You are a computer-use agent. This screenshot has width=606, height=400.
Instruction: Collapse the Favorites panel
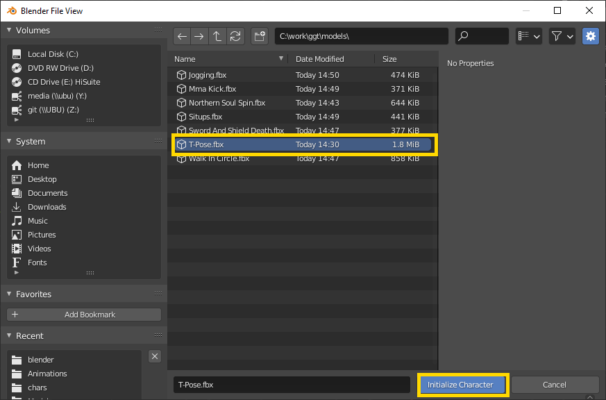coord(9,294)
